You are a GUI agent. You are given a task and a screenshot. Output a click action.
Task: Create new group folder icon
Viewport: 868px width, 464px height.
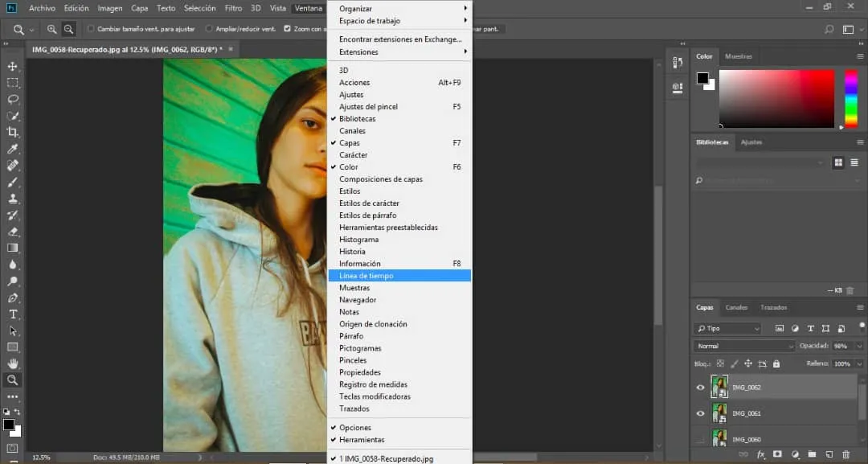click(812, 454)
